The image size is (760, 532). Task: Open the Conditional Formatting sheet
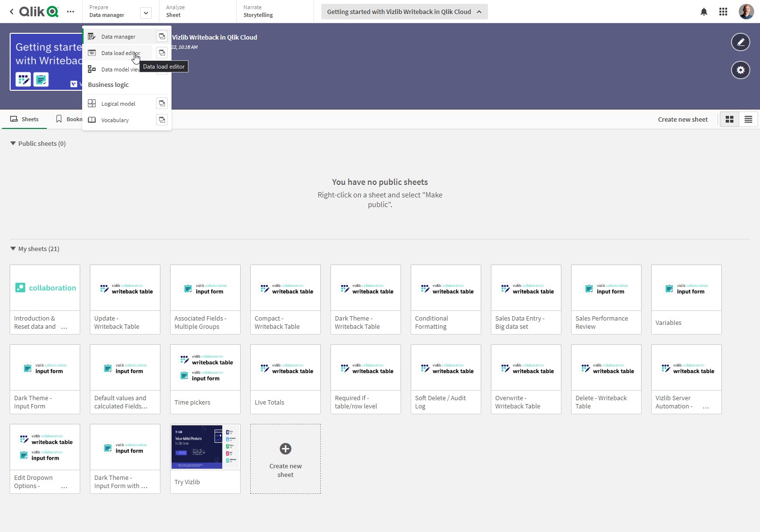point(446,299)
